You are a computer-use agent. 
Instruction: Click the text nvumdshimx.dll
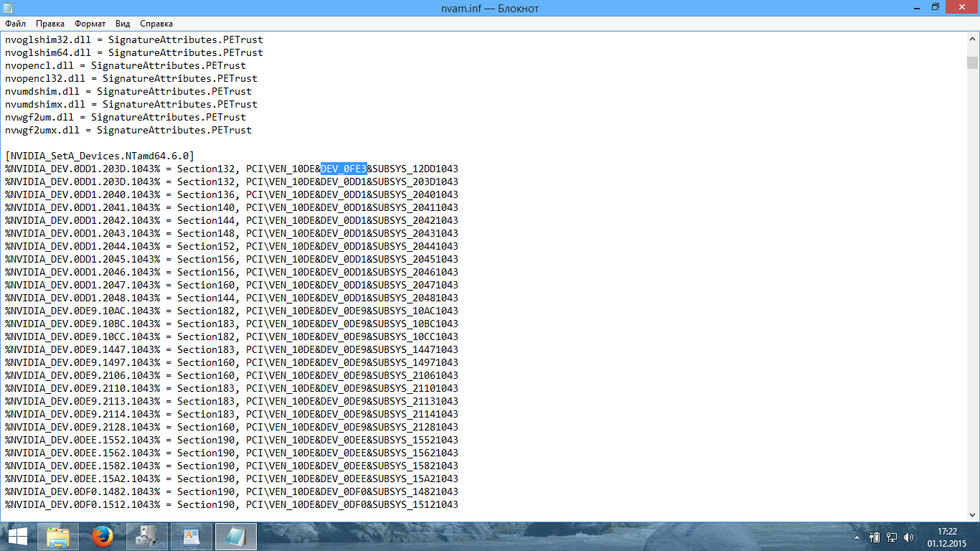pyautogui.click(x=45, y=104)
